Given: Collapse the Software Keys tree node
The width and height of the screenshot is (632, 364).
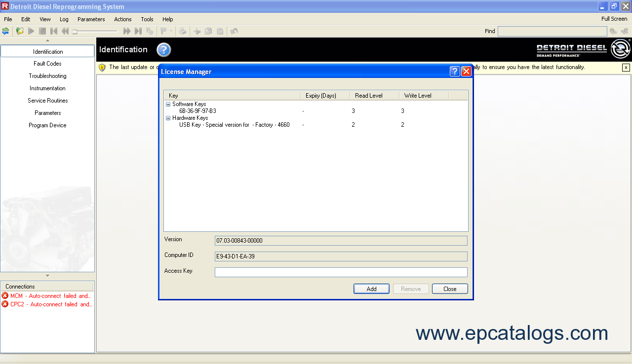Looking at the screenshot, I should (x=168, y=104).
